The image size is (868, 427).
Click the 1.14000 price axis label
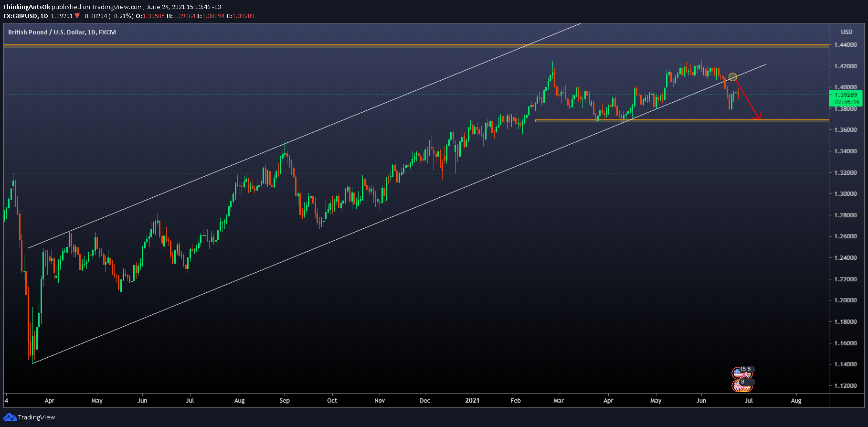tap(846, 364)
